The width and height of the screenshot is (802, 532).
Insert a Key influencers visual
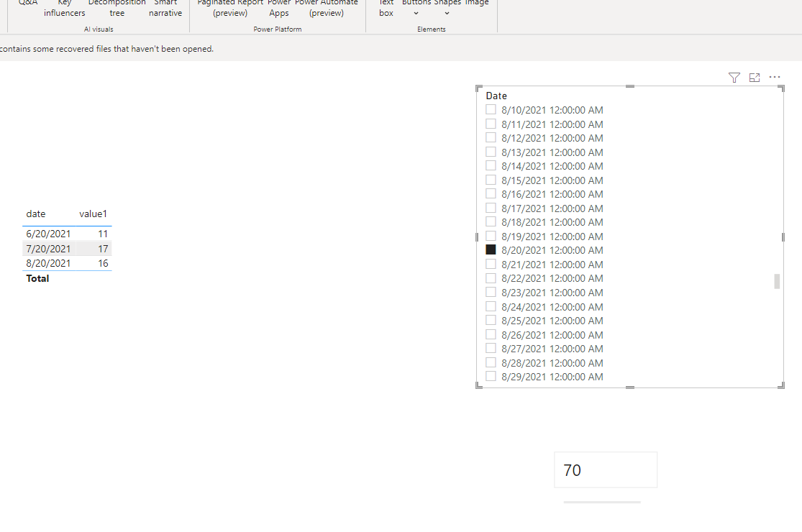pos(65,8)
